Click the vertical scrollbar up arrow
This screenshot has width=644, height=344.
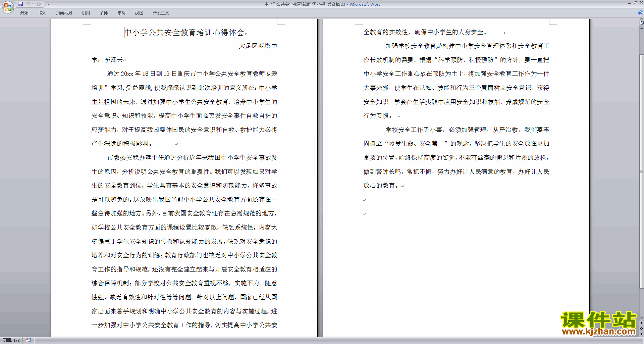pos(641,28)
